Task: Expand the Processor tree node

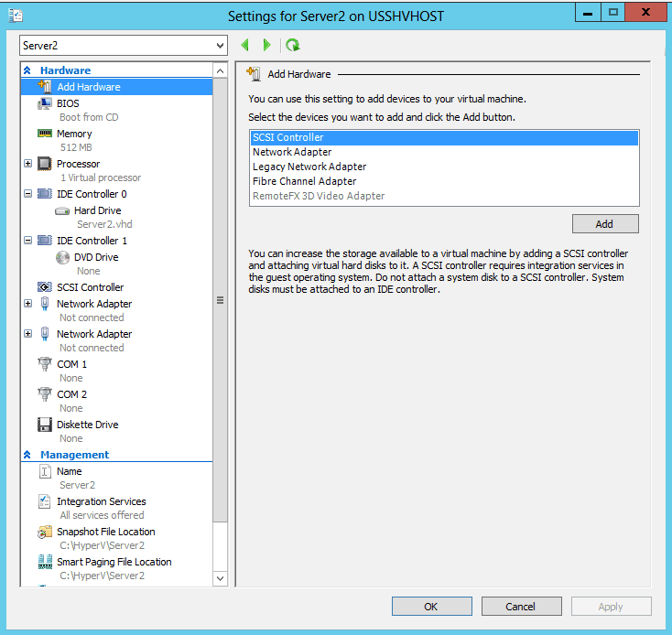Action: click(x=27, y=164)
